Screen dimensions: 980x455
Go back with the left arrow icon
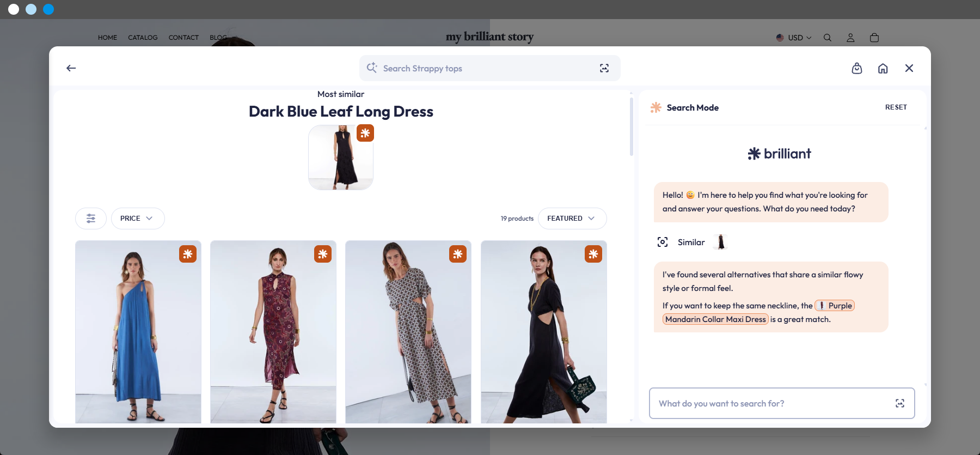pyautogui.click(x=71, y=68)
